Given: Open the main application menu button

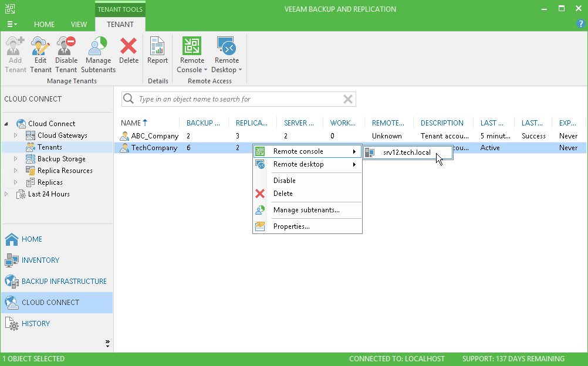Looking at the screenshot, I should (x=12, y=25).
